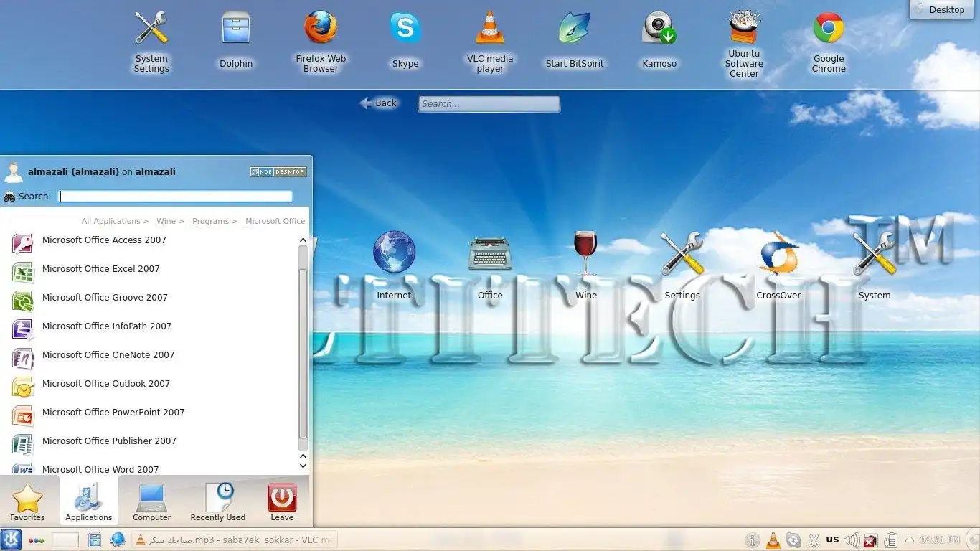The image size is (980, 551).
Task: Open the System category icon
Action: point(874,265)
